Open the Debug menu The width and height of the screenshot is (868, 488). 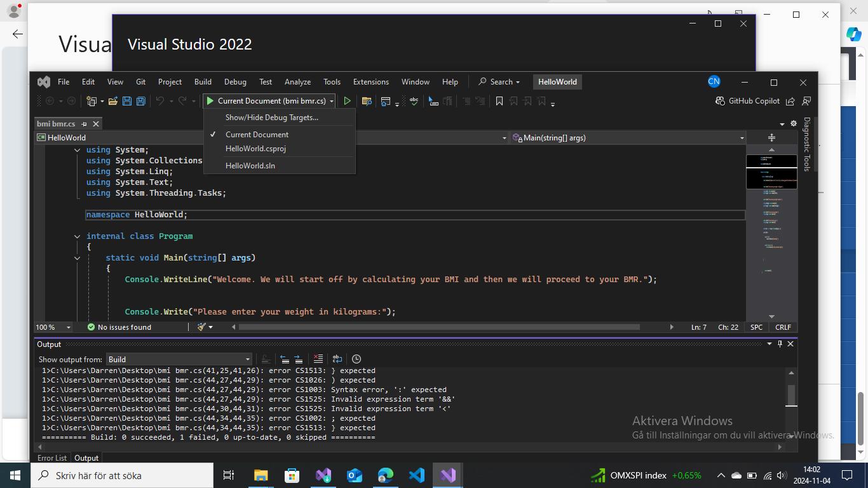[x=234, y=82]
